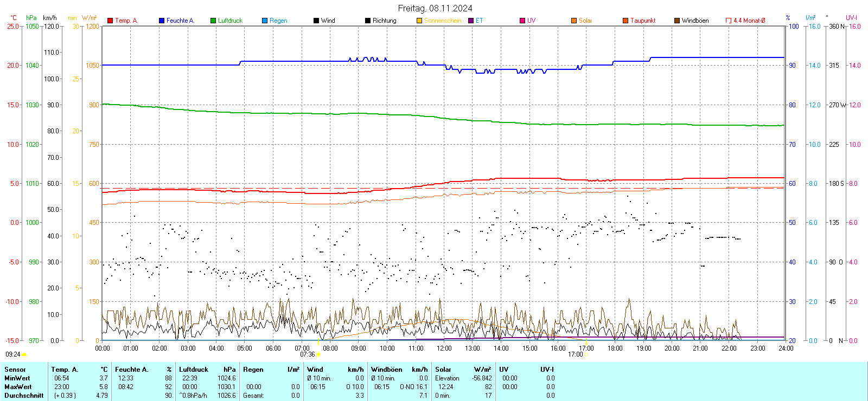Viewport: 868px width, 401px height.
Task: Click the Taupunkt legend label
Action: (643, 21)
